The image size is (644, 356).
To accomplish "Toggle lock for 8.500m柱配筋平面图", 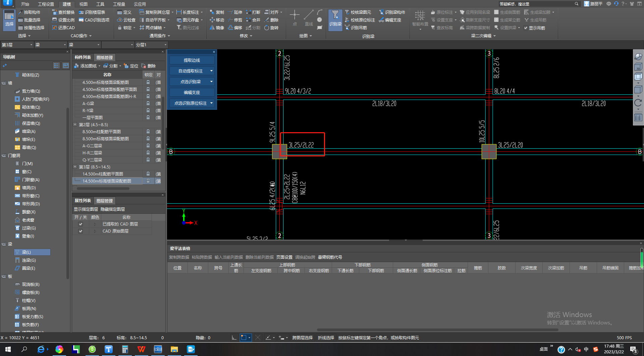I will [x=148, y=132].
